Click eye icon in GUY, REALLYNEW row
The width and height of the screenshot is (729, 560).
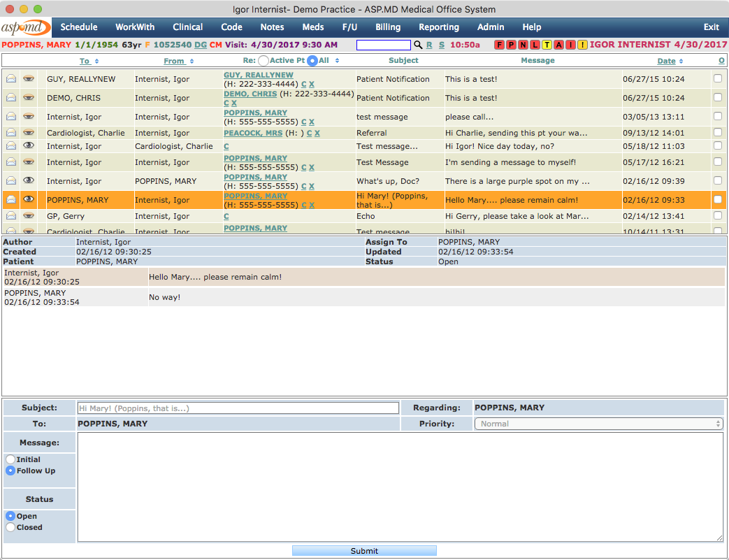[x=29, y=79]
